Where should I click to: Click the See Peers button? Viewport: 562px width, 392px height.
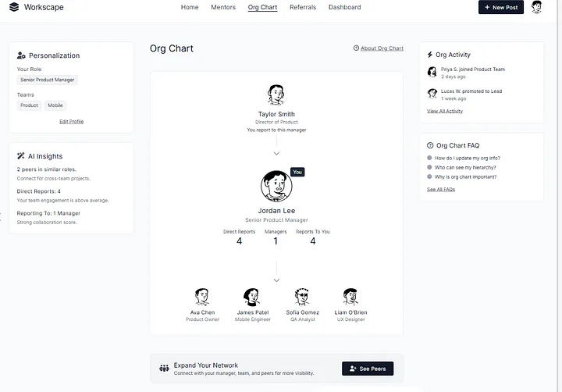tap(368, 369)
